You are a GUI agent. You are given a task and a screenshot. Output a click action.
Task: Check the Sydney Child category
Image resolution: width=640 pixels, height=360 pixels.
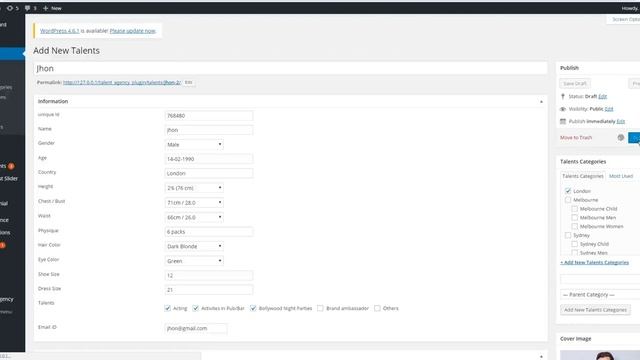[x=575, y=244]
